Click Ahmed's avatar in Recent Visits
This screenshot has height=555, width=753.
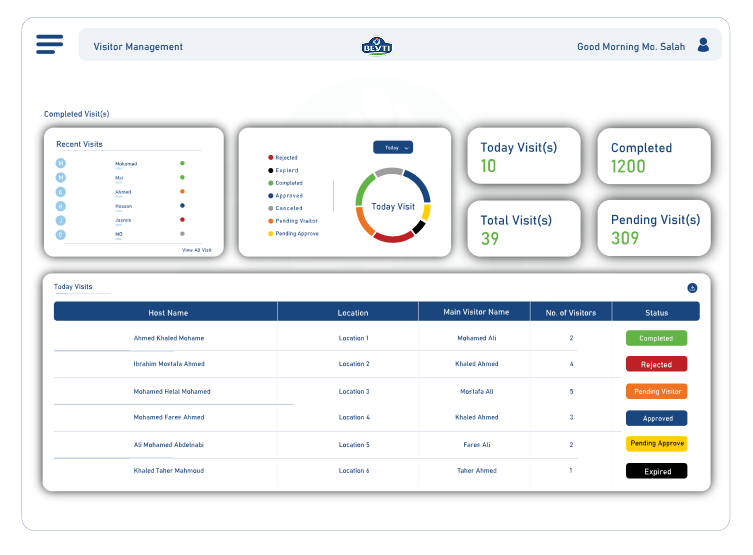(x=61, y=191)
